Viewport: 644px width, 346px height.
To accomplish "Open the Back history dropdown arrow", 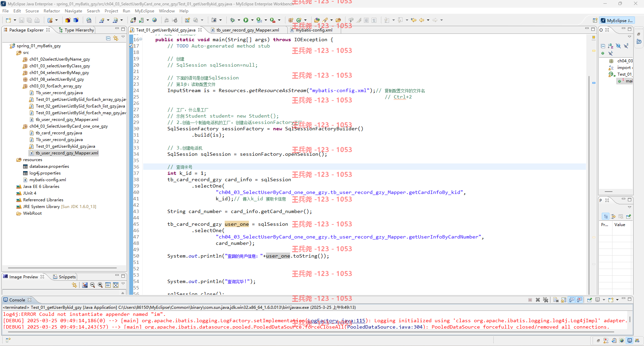I will tap(428, 20).
